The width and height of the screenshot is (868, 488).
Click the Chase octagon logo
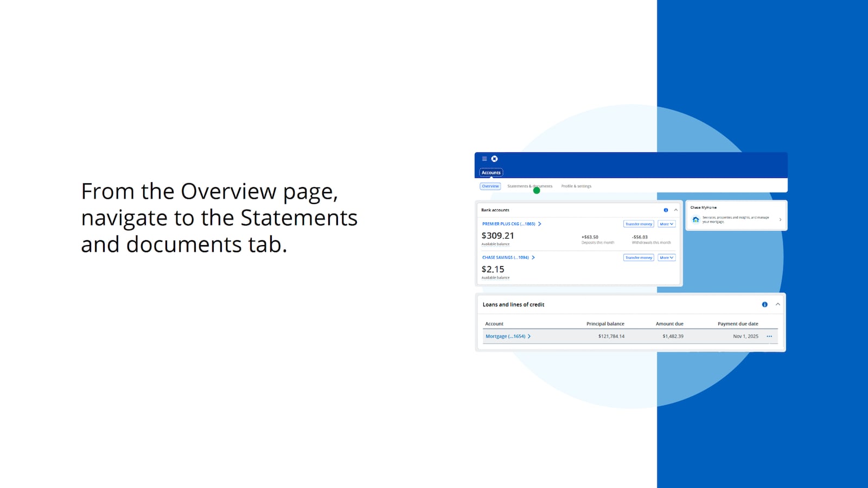click(x=494, y=159)
